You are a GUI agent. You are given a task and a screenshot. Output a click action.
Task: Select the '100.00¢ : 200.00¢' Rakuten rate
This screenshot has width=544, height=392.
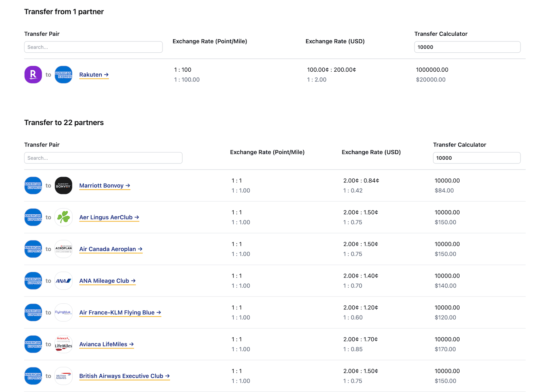(331, 70)
